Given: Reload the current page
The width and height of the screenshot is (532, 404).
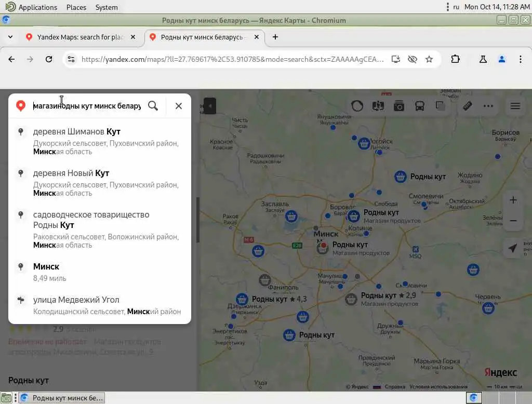Looking at the screenshot, I should coord(49,59).
